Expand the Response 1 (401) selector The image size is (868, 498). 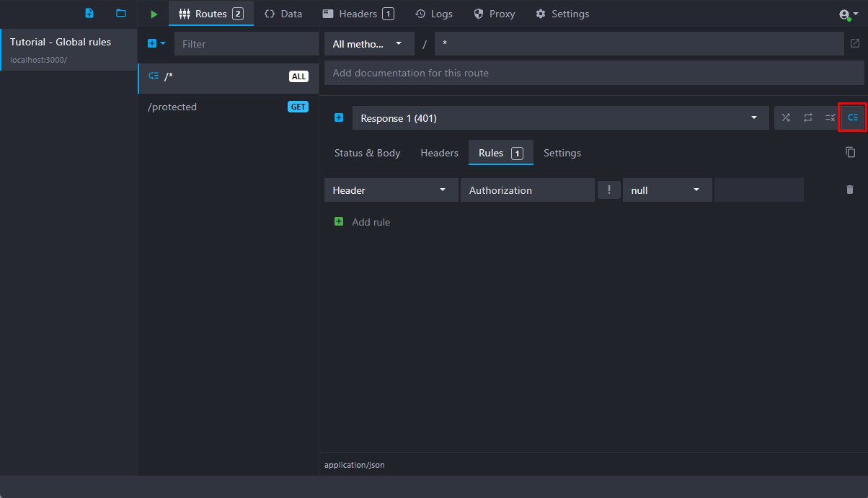tap(560, 118)
